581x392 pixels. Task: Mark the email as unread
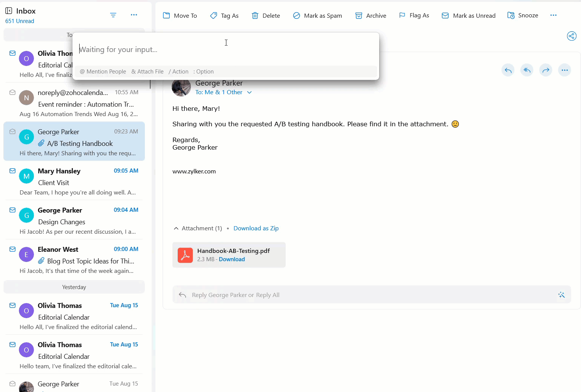(469, 15)
